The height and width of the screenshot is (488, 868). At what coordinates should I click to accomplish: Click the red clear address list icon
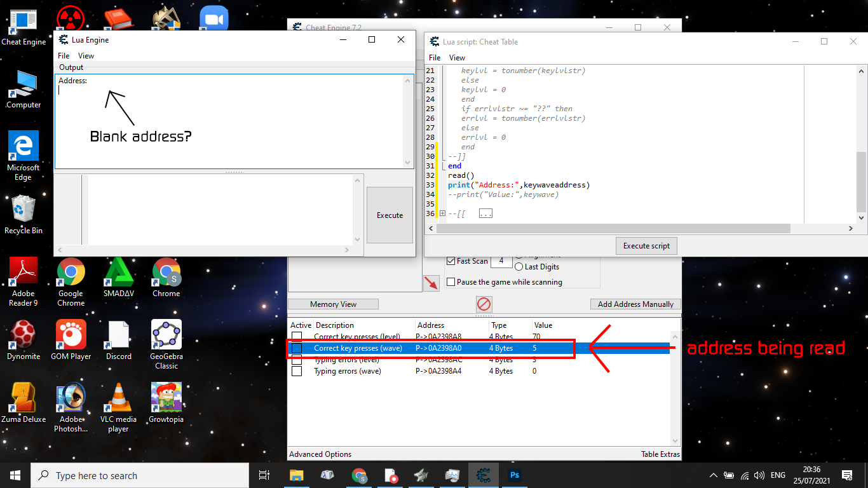[x=484, y=304]
